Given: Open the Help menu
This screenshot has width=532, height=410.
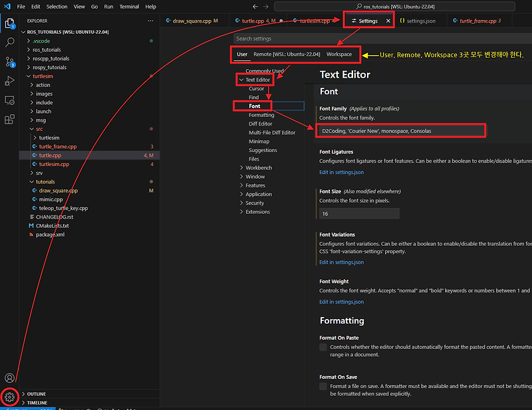Looking at the screenshot, I should click(x=151, y=7).
